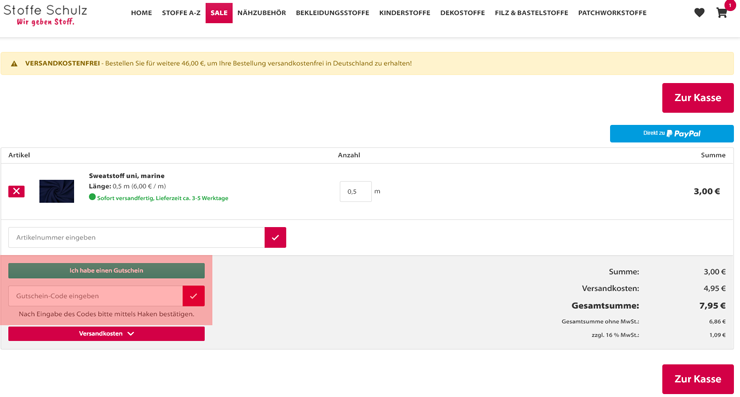The width and height of the screenshot is (740, 397).
Task: Expand the Versandkosten dropdown
Action: [106, 334]
